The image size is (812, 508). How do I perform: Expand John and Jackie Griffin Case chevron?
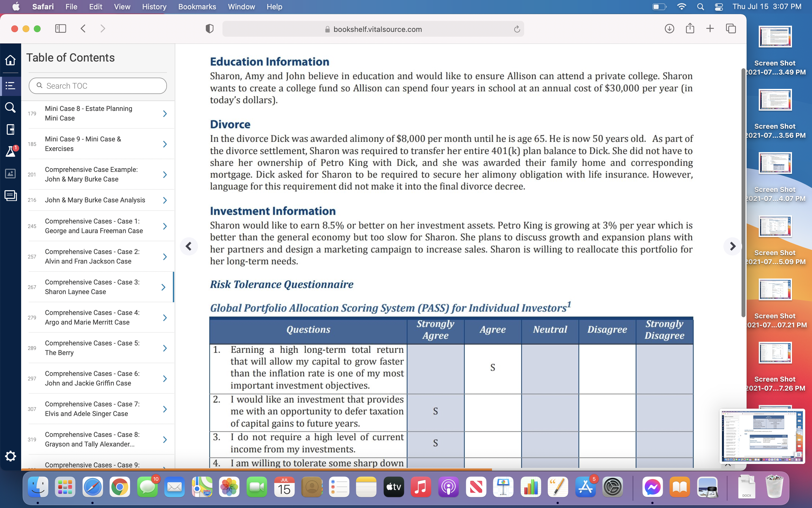point(165,379)
